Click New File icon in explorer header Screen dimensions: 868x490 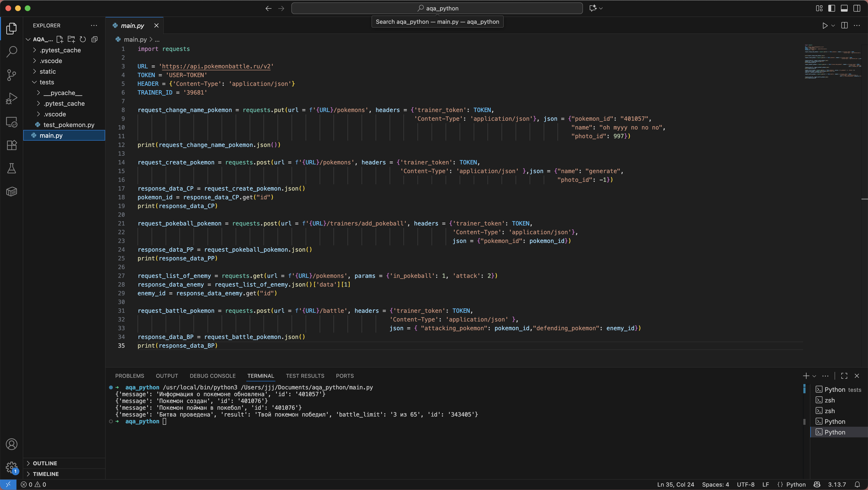coord(60,40)
